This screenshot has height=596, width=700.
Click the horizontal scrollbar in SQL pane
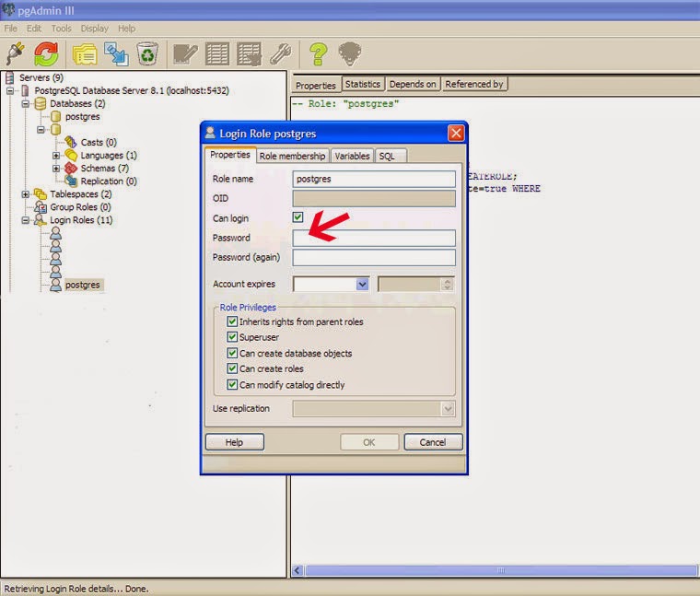pyautogui.click(x=500, y=570)
